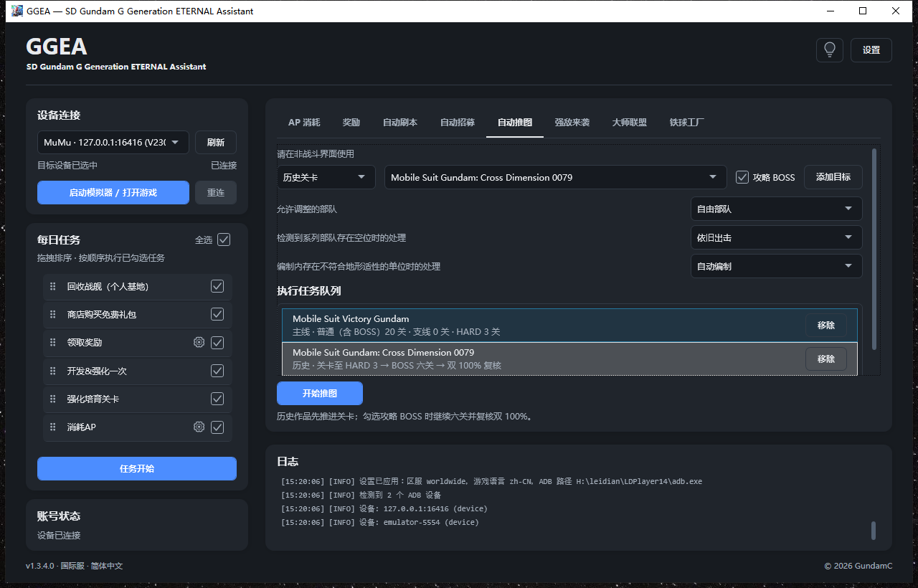918x588 pixels.
Task: Open the 自动编制 formation dropdown
Action: (x=776, y=266)
